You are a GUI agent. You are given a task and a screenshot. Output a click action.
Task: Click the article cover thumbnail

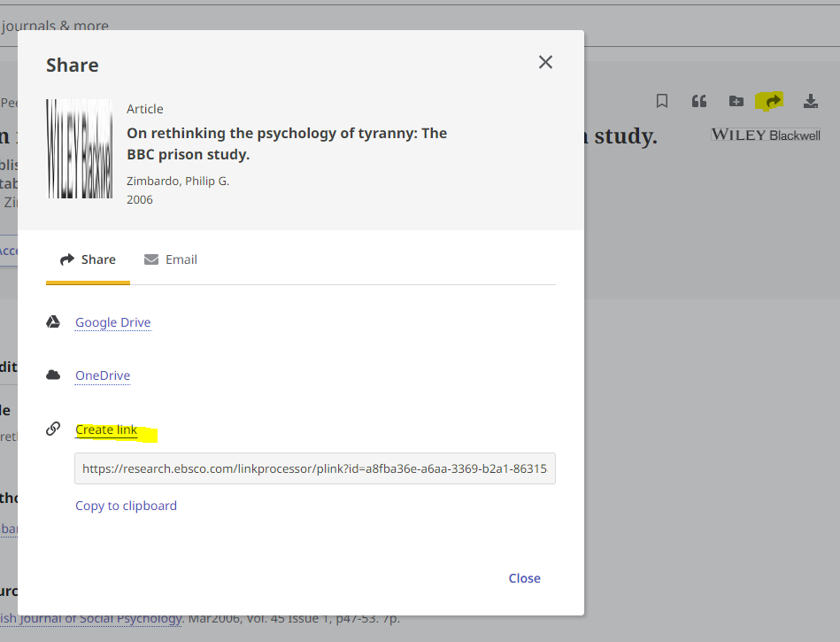pos(80,148)
